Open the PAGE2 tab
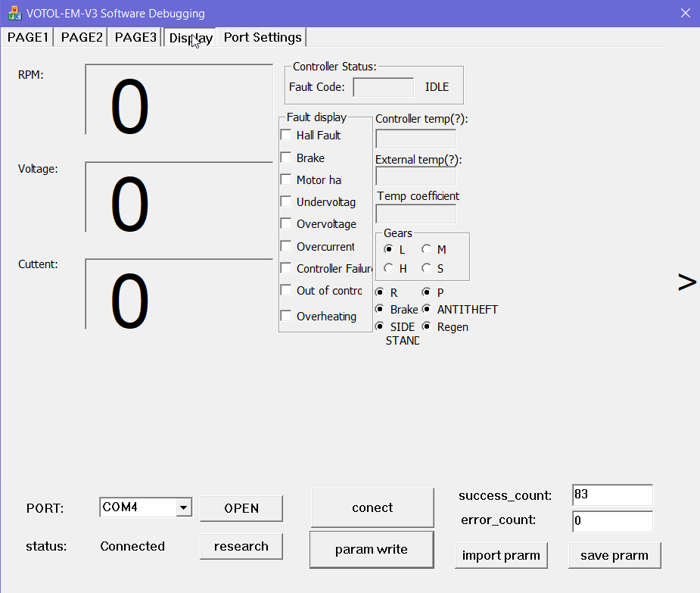The width and height of the screenshot is (700, 593). pos(82,37)
